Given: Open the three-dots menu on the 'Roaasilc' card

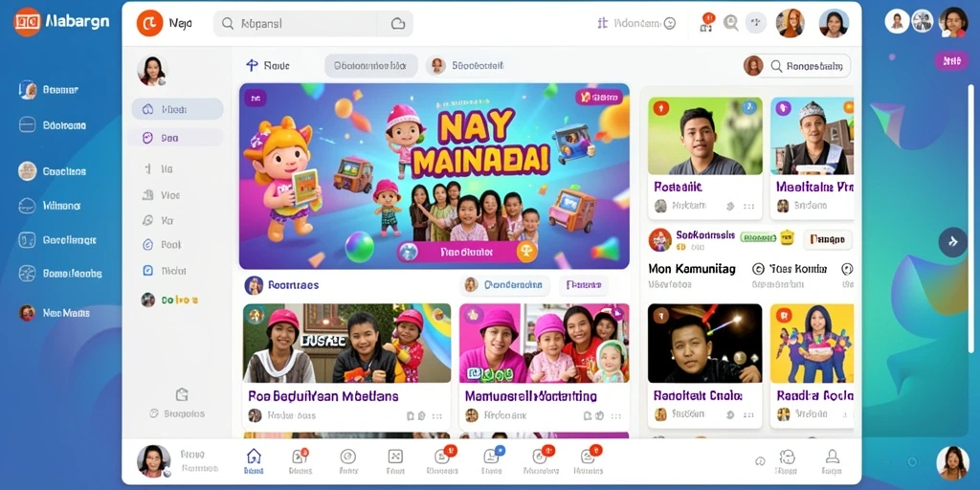Looking at the screenshot, I should [748, 206].
